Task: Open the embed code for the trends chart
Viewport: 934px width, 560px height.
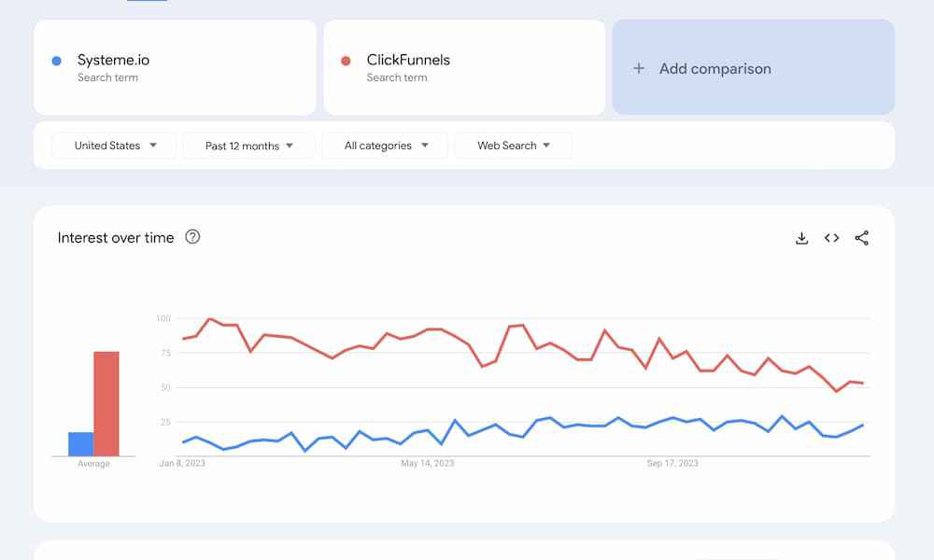Action: pos(831,238)
